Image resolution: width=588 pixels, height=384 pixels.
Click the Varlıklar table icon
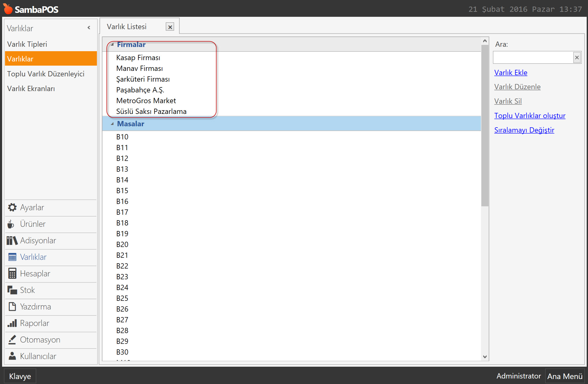click(x=12, y=257)
